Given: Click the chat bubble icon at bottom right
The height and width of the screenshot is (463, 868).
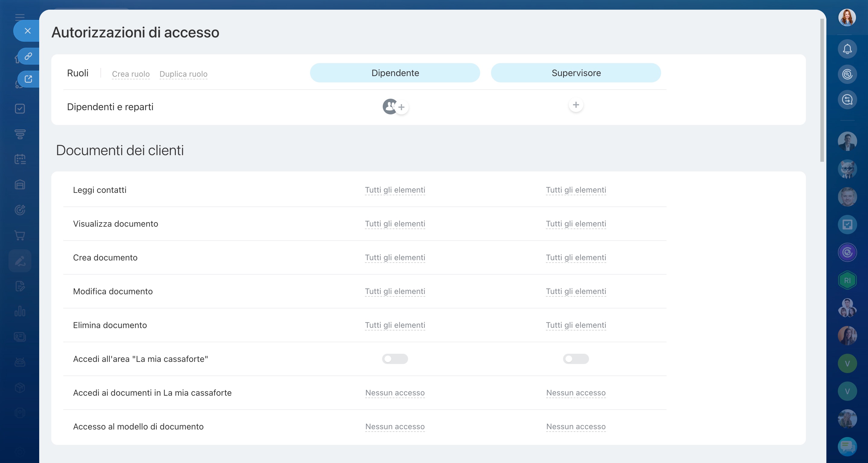Looking at the screenshot, I should point(847,446).
